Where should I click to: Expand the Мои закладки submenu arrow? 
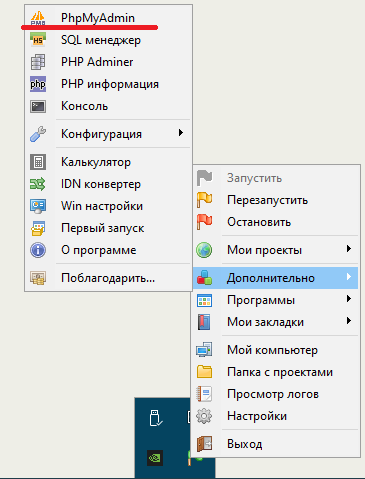349,321
